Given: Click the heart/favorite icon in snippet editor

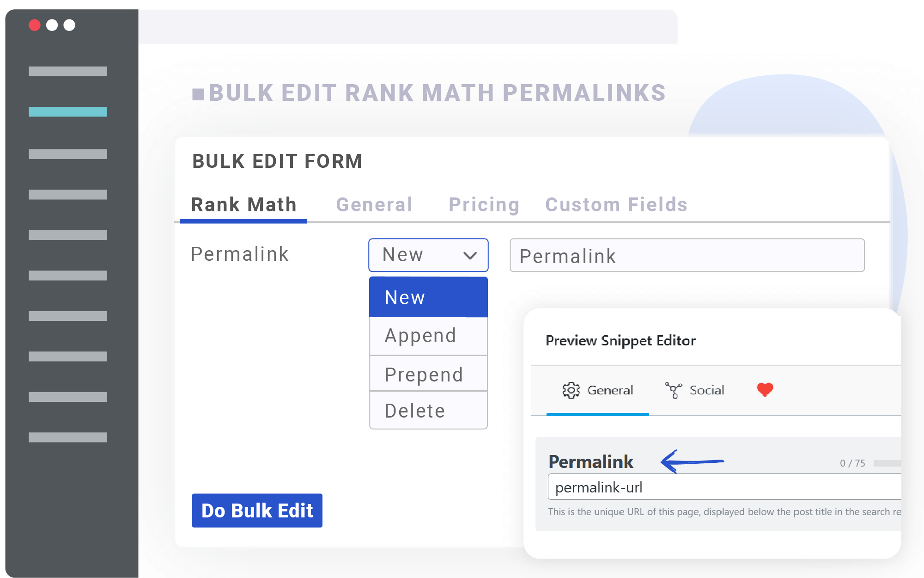Looking at the screenshot, I should point(764,389).
